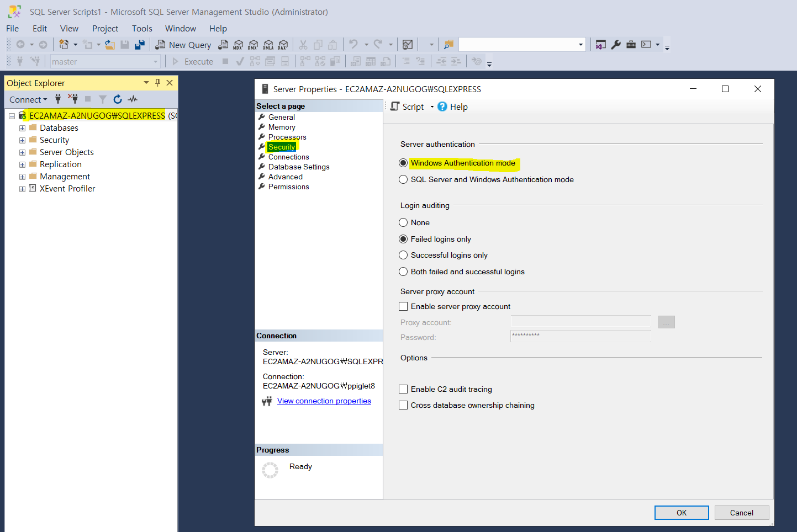Click Connect Object Explorer plug icon
Viewport: 797px width, 532px height.
(x=58, y=99)
